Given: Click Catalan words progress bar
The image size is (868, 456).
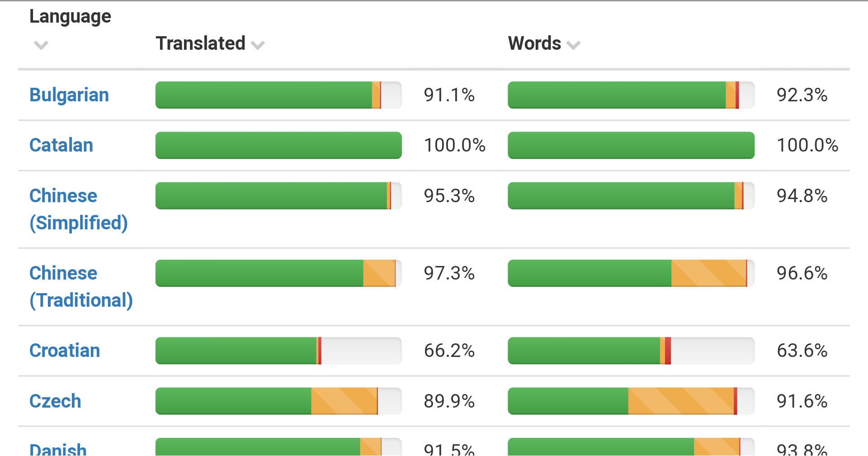Looking at the screenshot, I should [631, 145].
